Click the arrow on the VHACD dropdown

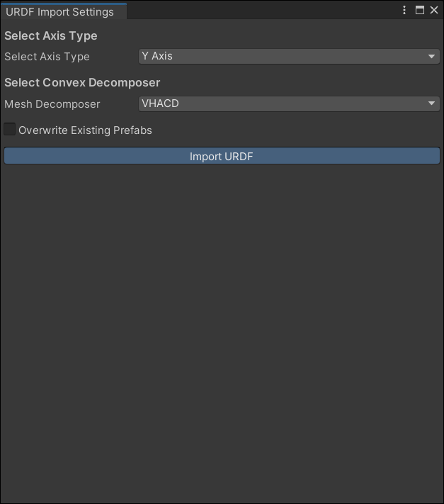click(432, 104)
